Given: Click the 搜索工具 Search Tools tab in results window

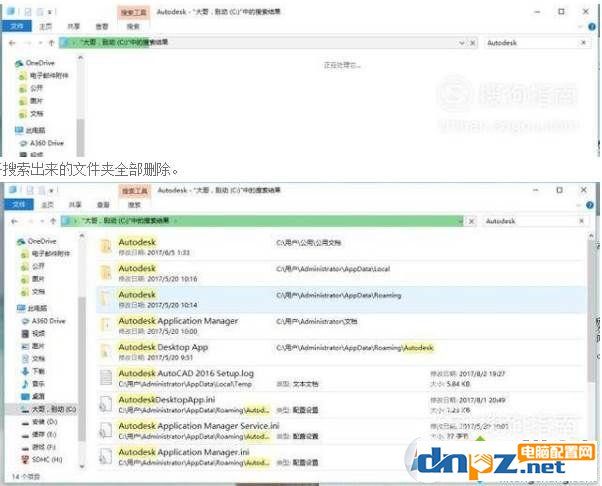Looking at the screenshot, I should tap(135, 191).
